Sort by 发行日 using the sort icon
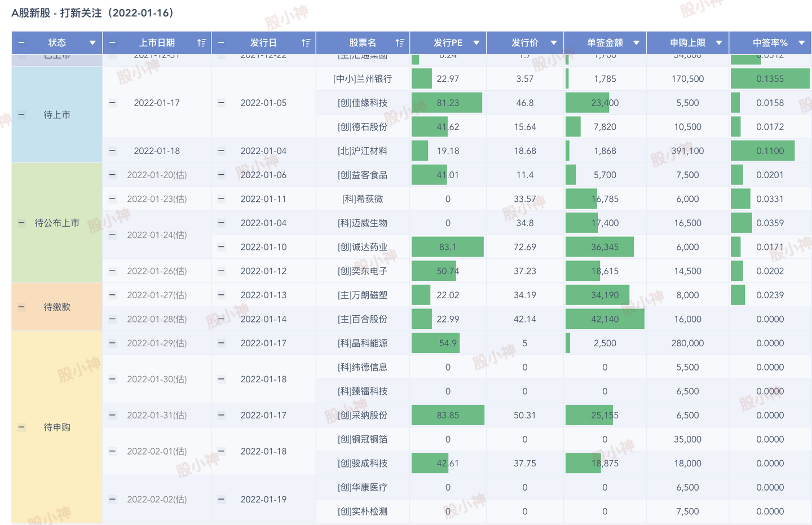The height and width of the screenshot is (525, 812). [x=306, y=43]
